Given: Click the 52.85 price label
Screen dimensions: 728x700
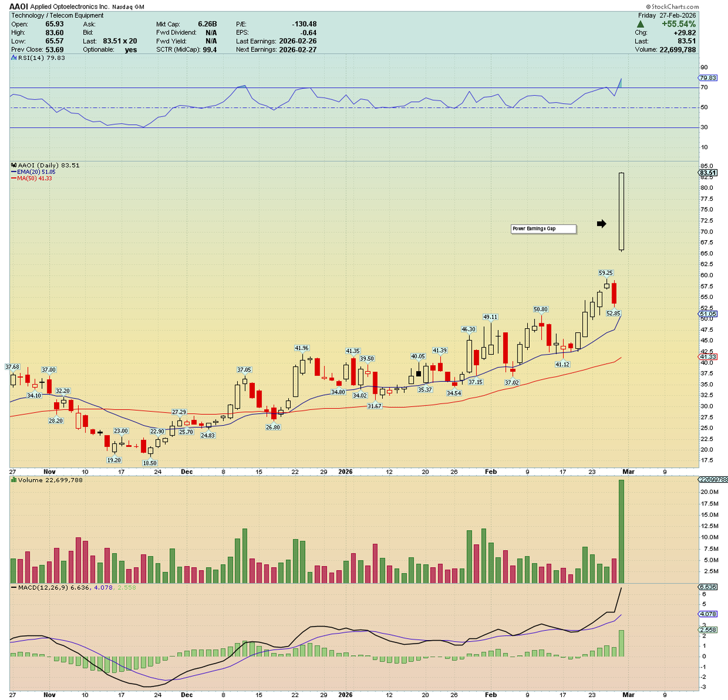Looking at the screenshot, I should [x=613, y=313].
